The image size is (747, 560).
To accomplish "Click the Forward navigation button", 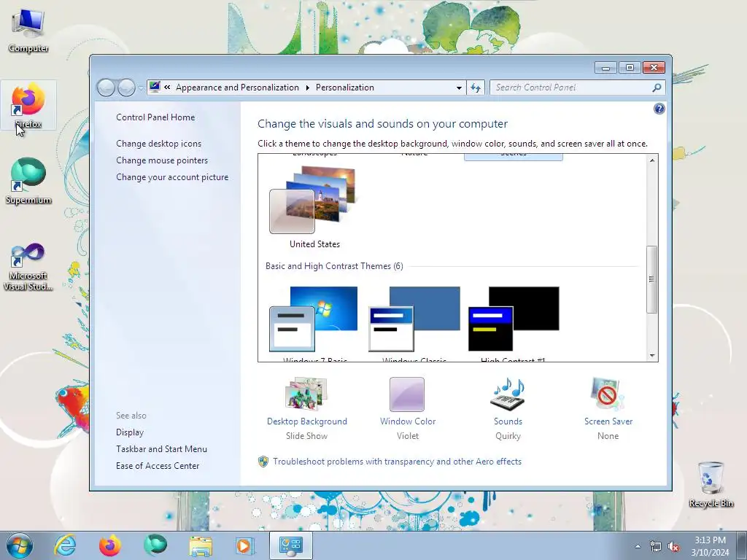I will coord(126,87).
